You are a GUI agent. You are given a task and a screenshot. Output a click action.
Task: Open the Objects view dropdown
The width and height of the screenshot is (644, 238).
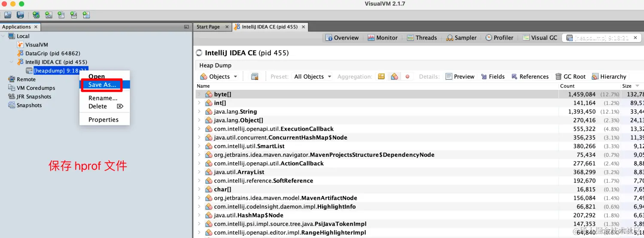click(219, 76)
